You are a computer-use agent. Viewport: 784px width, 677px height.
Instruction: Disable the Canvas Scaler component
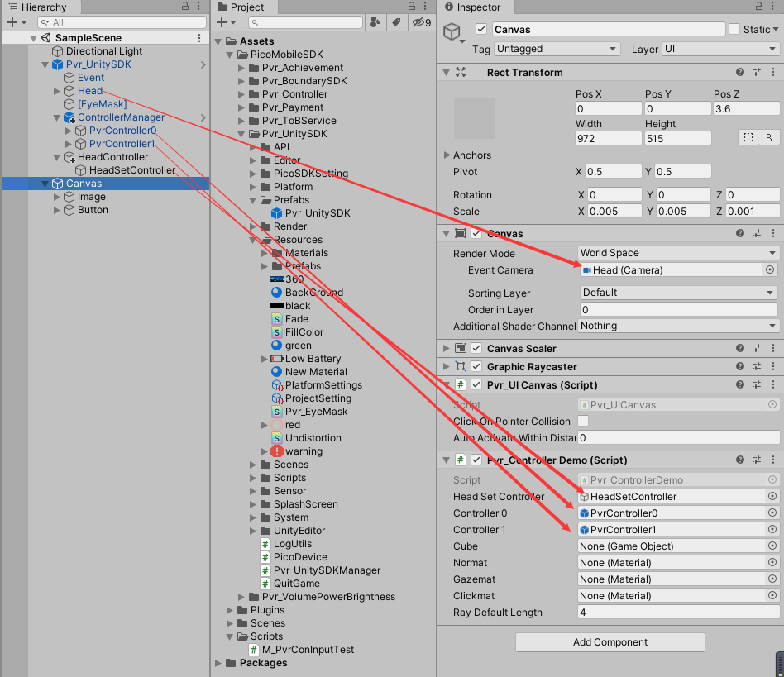tap(476, 348)
